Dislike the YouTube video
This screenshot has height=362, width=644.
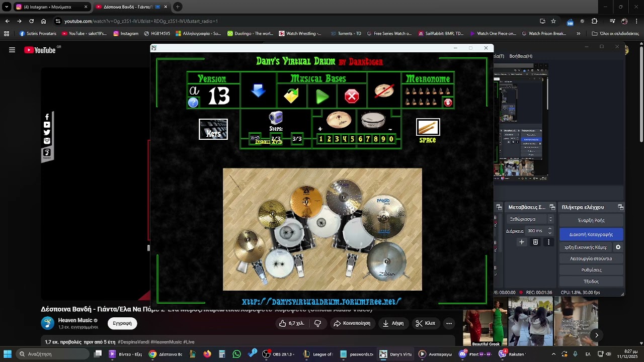click(x=317, y=323)
